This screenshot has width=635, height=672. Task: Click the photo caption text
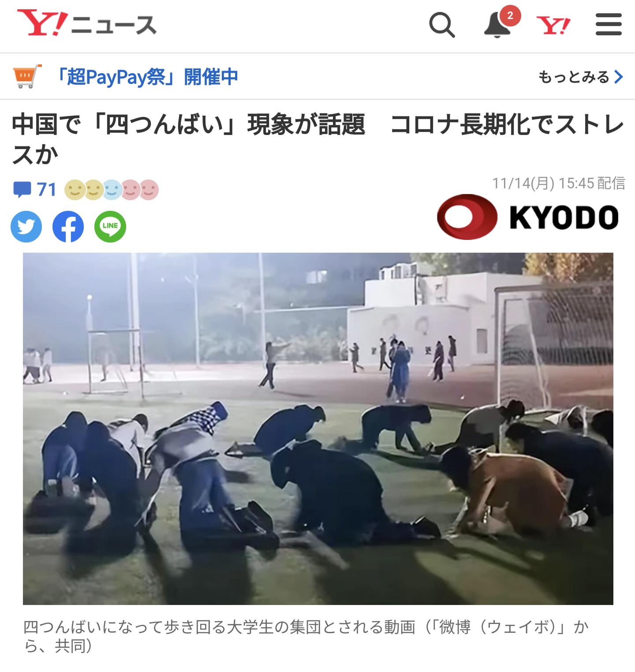click(305, 636)
